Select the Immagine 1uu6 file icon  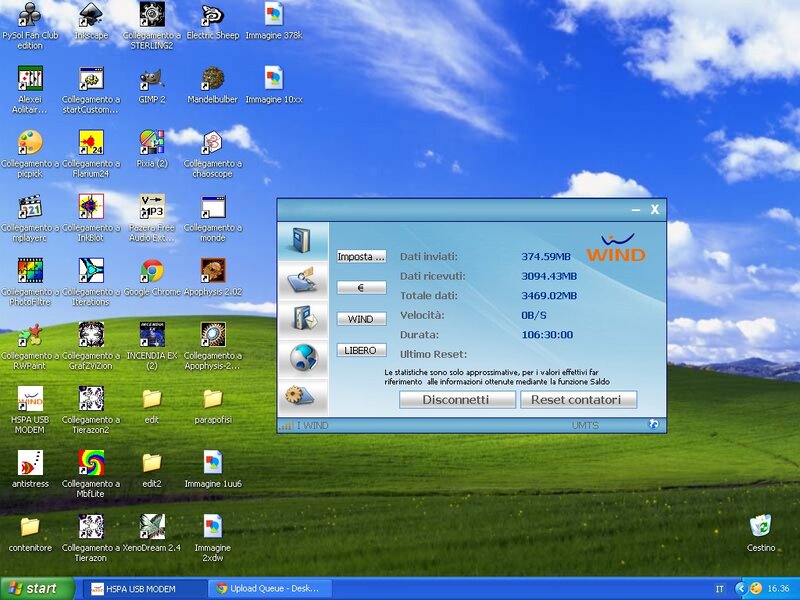click(213, 469)
